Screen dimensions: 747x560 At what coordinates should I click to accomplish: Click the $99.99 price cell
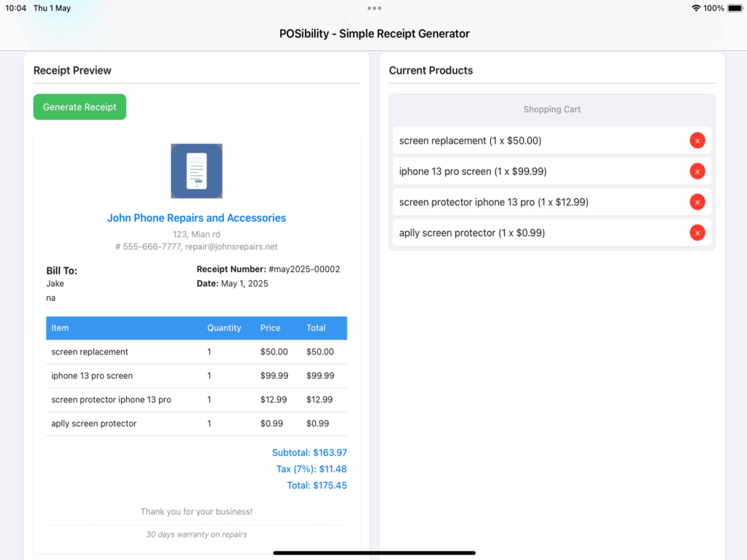(274, 376)
